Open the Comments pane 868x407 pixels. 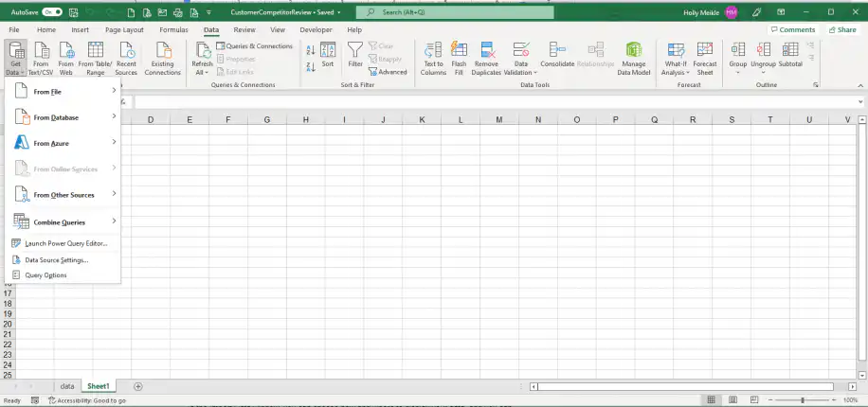(793, 30)
